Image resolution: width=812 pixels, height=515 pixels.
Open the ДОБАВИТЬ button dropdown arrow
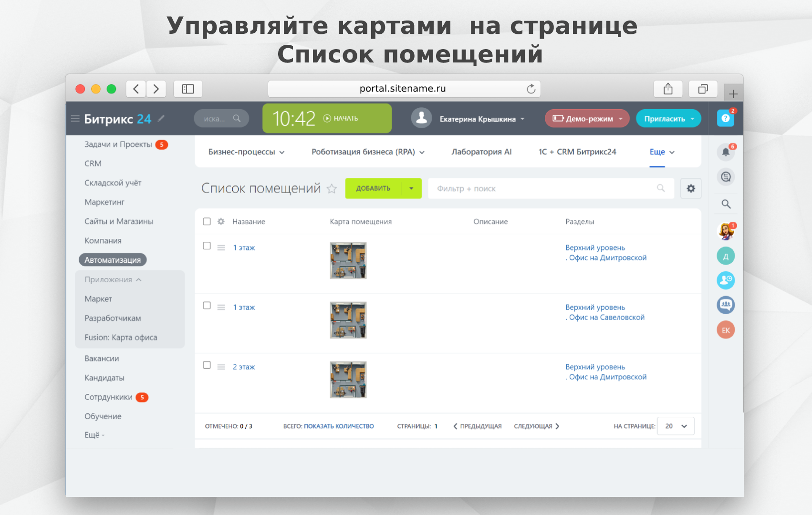(x=411, y=188)
